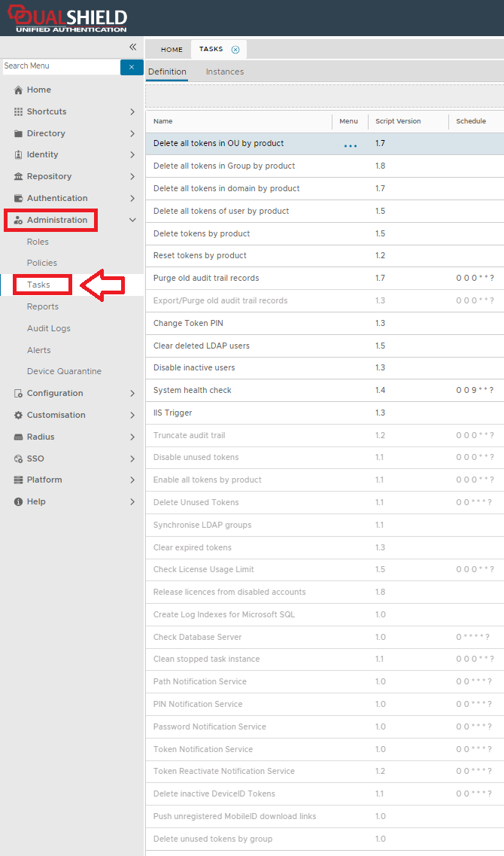Open Reports under Administration
This screenshot has height=856, width=504.
tap(43, 307)
